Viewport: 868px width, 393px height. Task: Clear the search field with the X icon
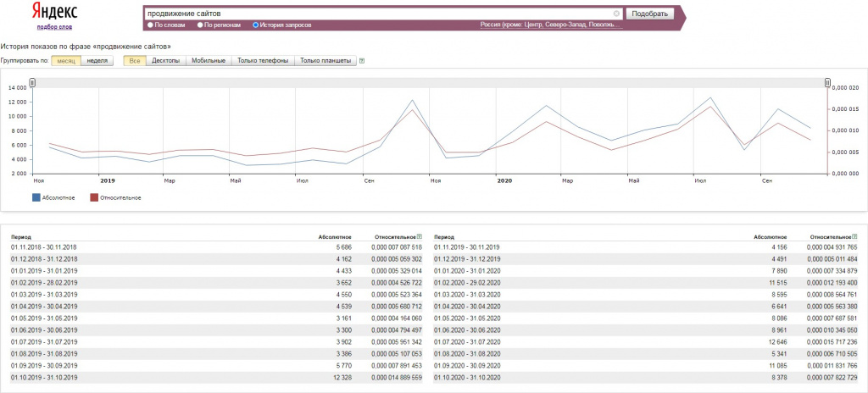pos(617,14)
